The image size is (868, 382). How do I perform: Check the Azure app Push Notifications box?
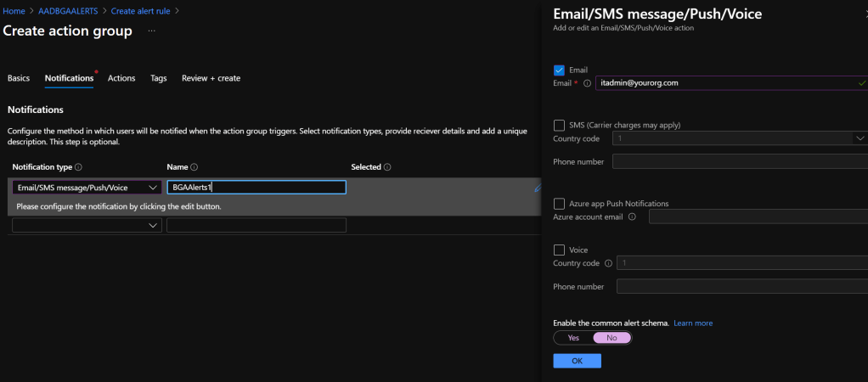[x=559, y=204]
